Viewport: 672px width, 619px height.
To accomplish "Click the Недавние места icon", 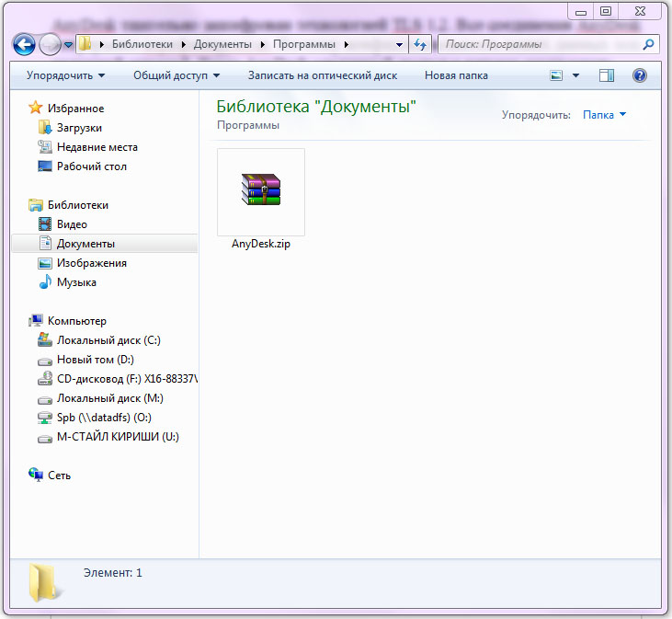I will 44,146.
